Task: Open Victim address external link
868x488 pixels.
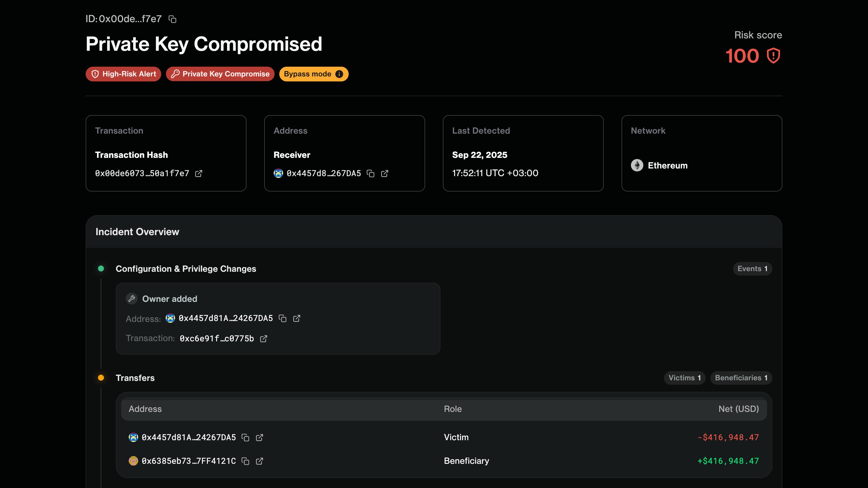Action: point(260,438)
